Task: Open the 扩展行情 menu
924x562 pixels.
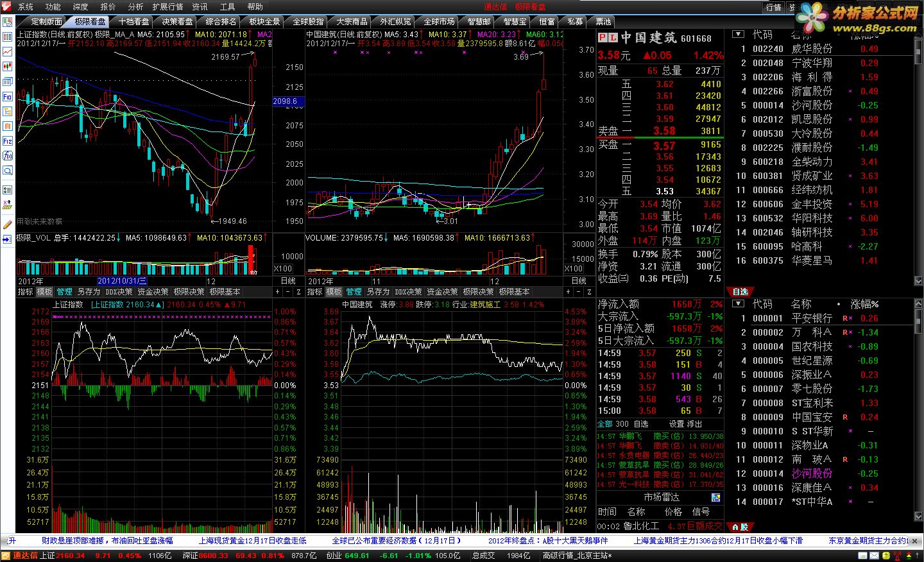Action: [168, 6]
